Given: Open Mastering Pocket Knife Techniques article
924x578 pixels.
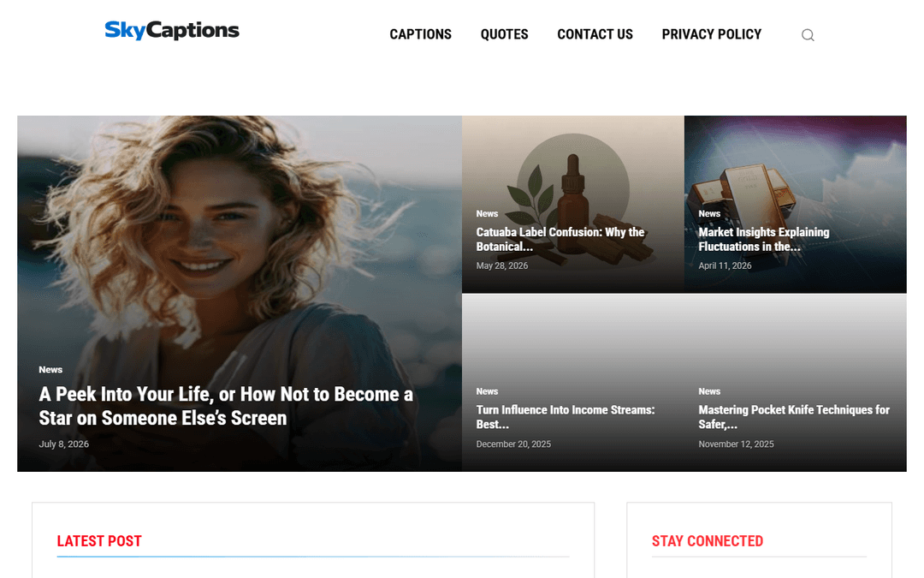Looking at the screenshot, I should 794,417.
